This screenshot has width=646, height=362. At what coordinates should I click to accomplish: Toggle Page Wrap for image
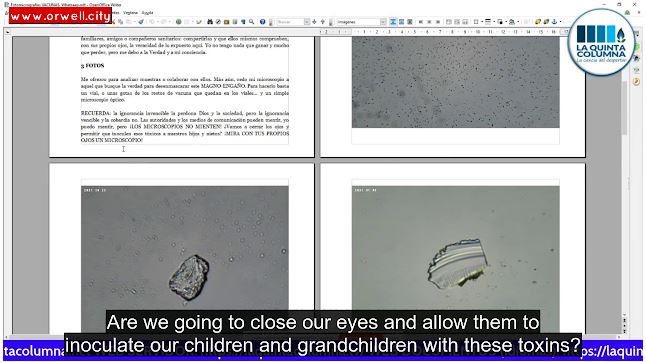(x=401, y=21)
